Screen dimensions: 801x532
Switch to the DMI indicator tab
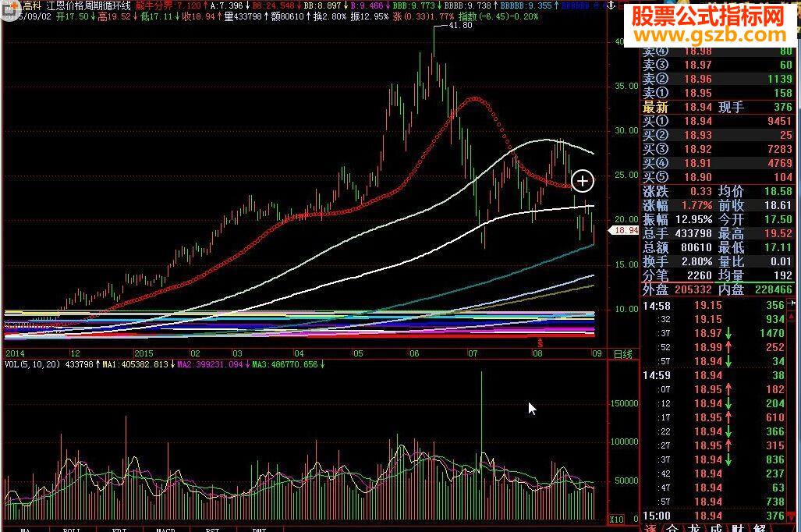[259, 530]
